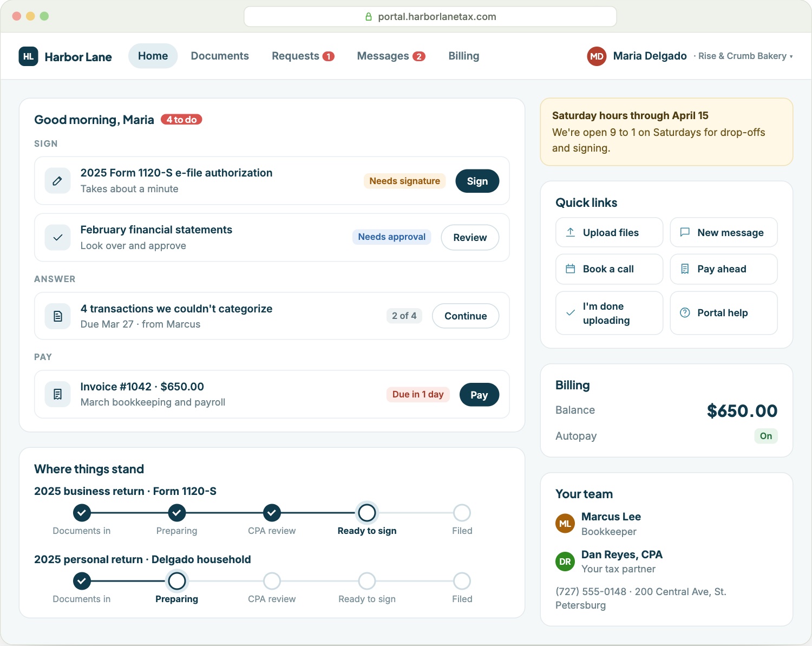Click the New message quick link
This screenshot has width=812, height=646.
724,232
